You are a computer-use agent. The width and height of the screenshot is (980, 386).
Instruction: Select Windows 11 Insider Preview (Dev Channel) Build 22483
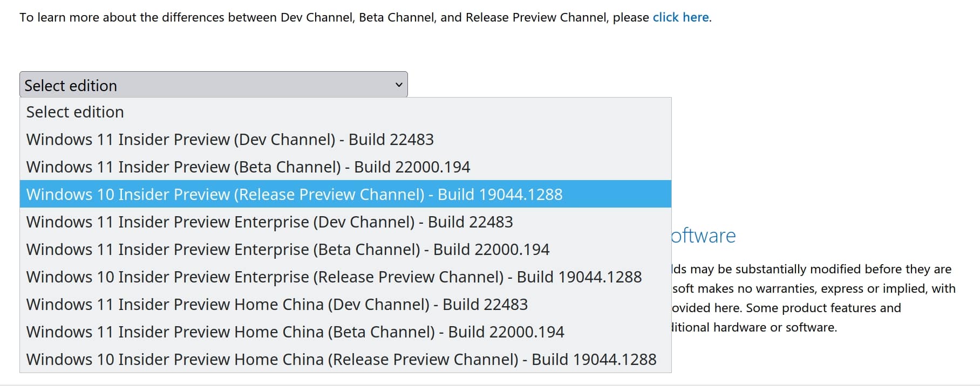345,140
